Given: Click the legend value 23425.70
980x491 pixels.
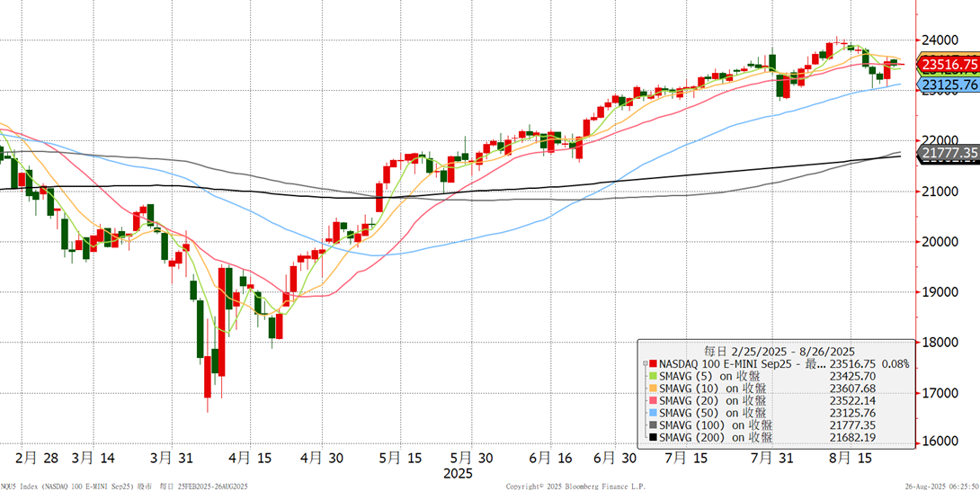Looking at the screenshot, I should click(x=852, y=377).
